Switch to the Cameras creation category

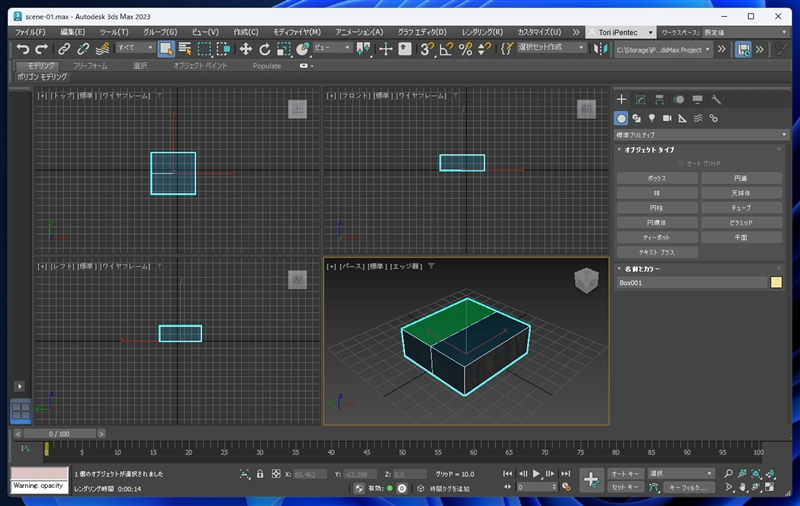pos(667,118)
